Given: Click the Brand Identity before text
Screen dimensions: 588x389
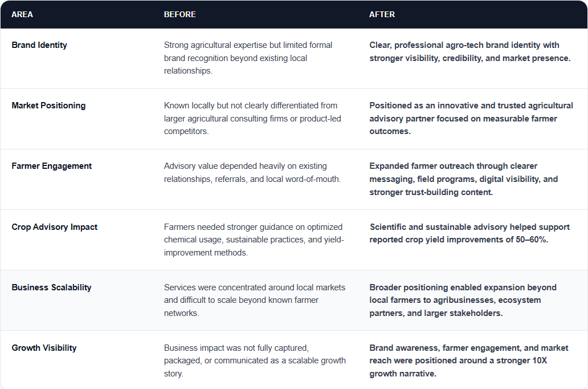Looking at the screenshot, I should click(248, 58).
